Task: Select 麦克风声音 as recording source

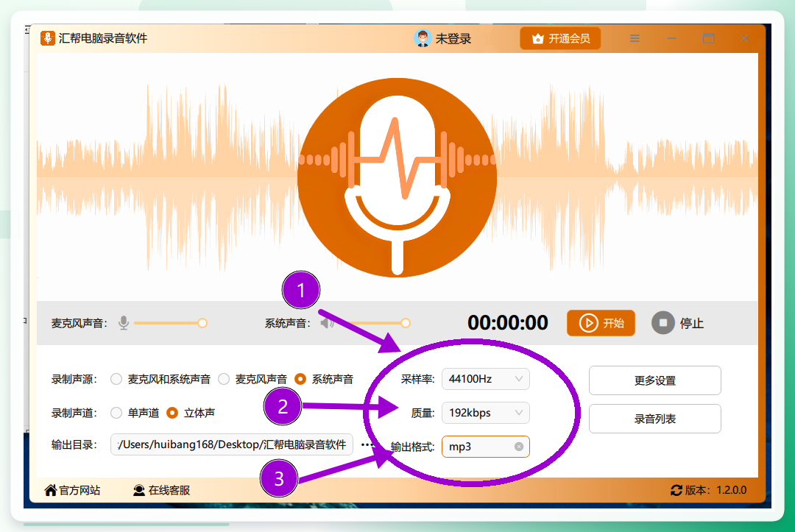Action: click(252, 379)
